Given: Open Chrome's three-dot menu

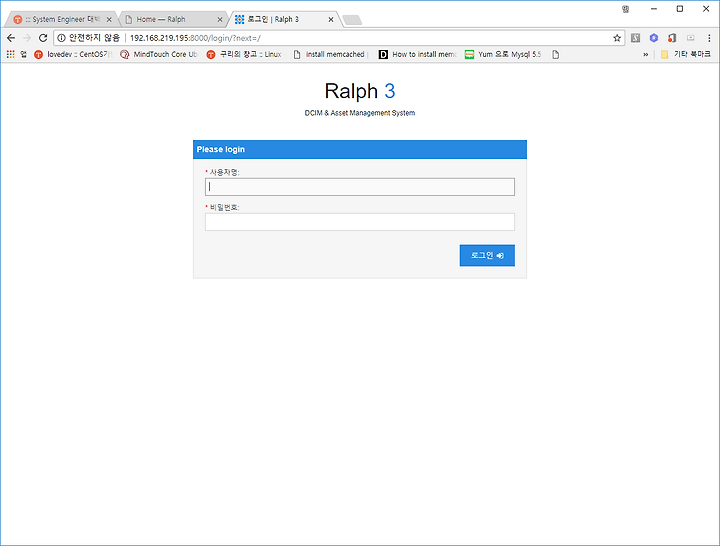Looking at the screenshot, I should [709, 38].
